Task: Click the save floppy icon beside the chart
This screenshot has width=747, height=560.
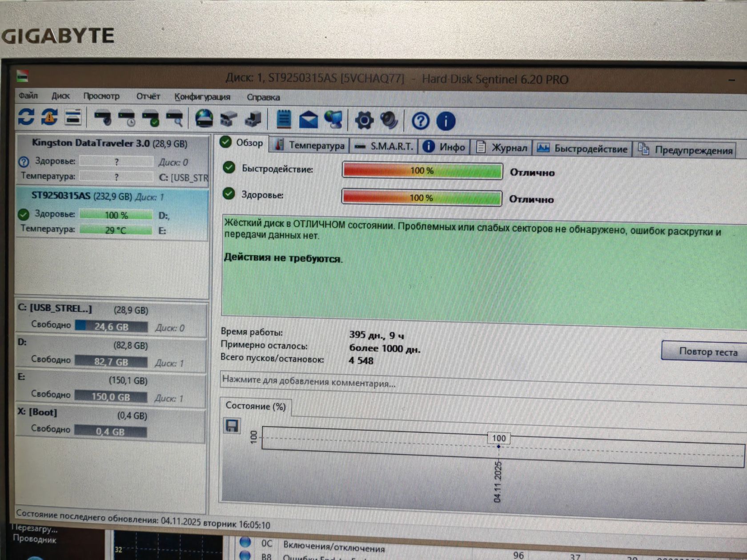Action: (232, 426)
